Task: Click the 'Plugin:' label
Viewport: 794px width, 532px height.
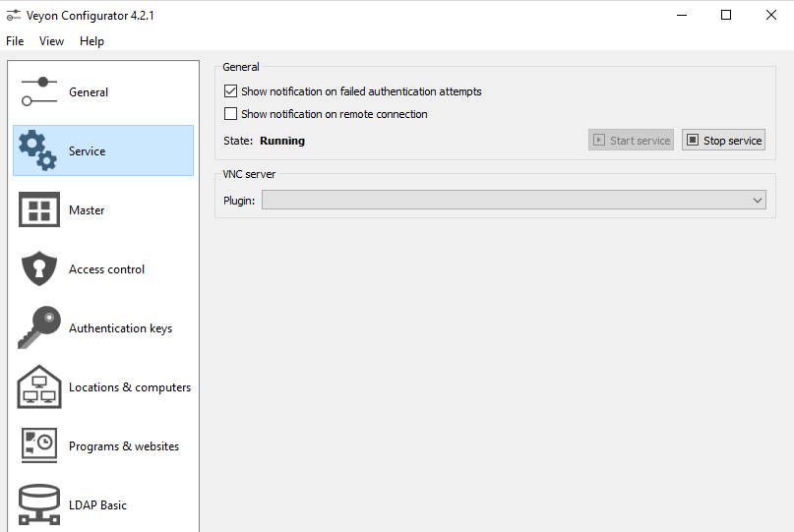Action: pyautogui.click(x=239, y=201)
